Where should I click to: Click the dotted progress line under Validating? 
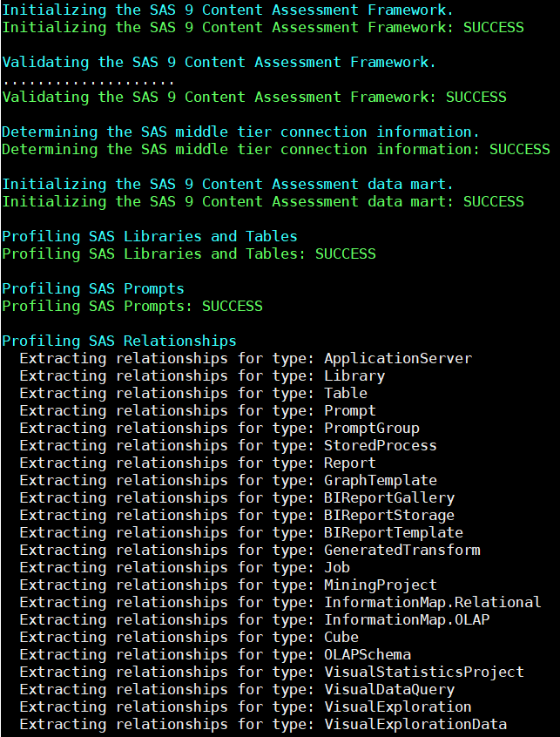click(x=89, y=80)
